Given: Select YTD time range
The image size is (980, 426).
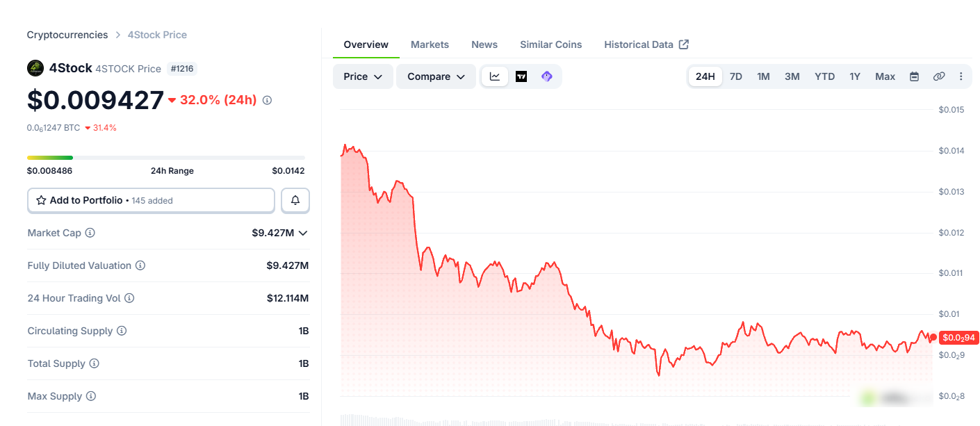Looking at the screenshot, I should (x=825, y=76).
